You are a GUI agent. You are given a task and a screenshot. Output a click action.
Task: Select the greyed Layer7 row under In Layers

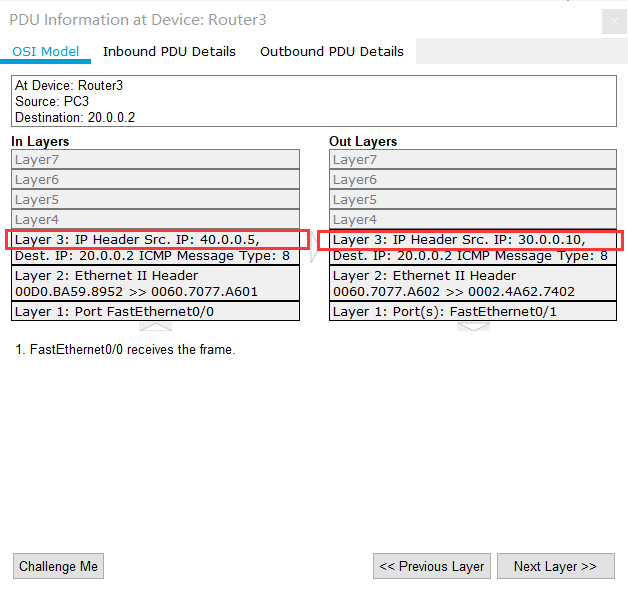point(155,159)
